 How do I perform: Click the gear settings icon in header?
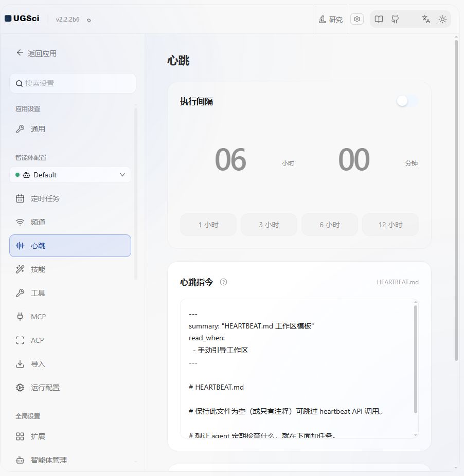click(357, 19)
